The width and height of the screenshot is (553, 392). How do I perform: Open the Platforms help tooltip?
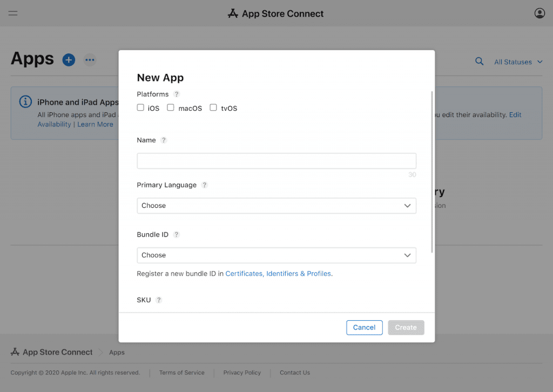click(x=177, y=94)
